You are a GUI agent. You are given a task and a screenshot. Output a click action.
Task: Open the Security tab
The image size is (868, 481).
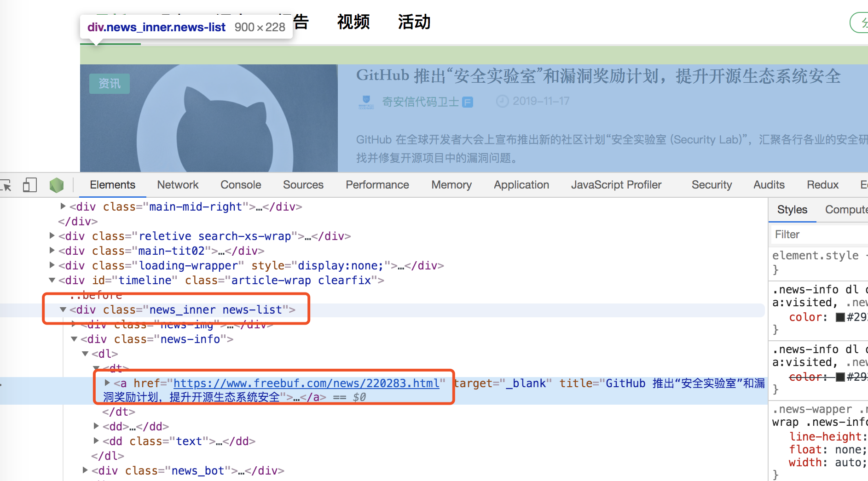(x=712, y=185)
